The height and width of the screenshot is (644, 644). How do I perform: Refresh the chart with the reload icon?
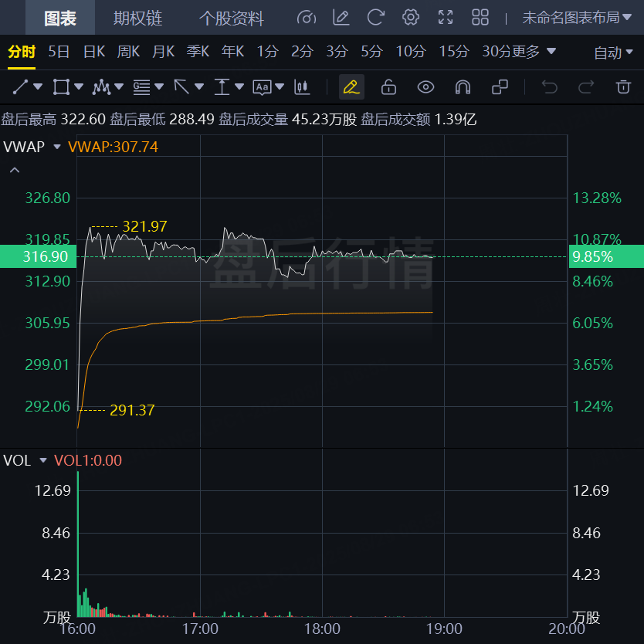click(x=376, y=18)
